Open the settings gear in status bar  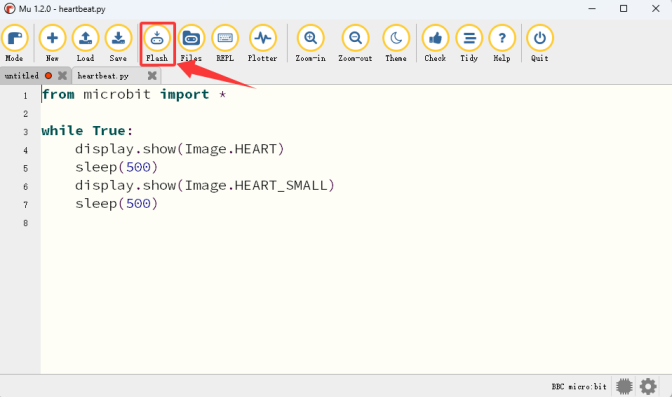(x=648, y=386)
